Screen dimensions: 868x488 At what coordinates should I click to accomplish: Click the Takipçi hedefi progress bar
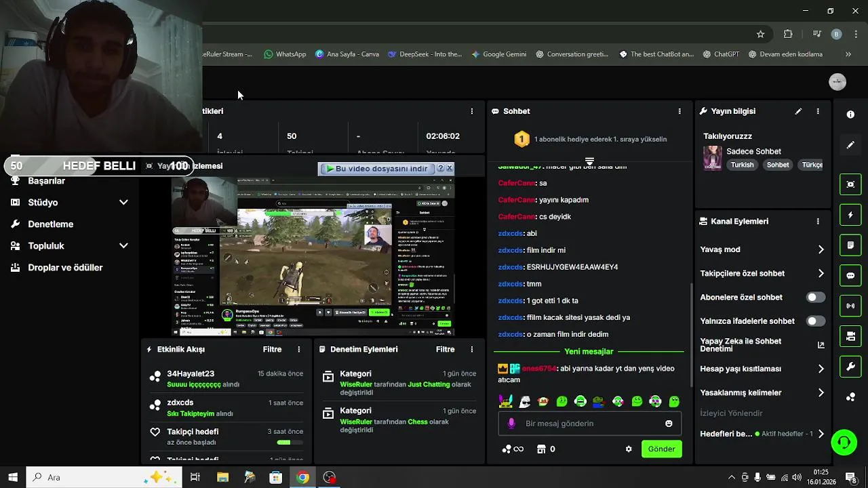[290, 443]
